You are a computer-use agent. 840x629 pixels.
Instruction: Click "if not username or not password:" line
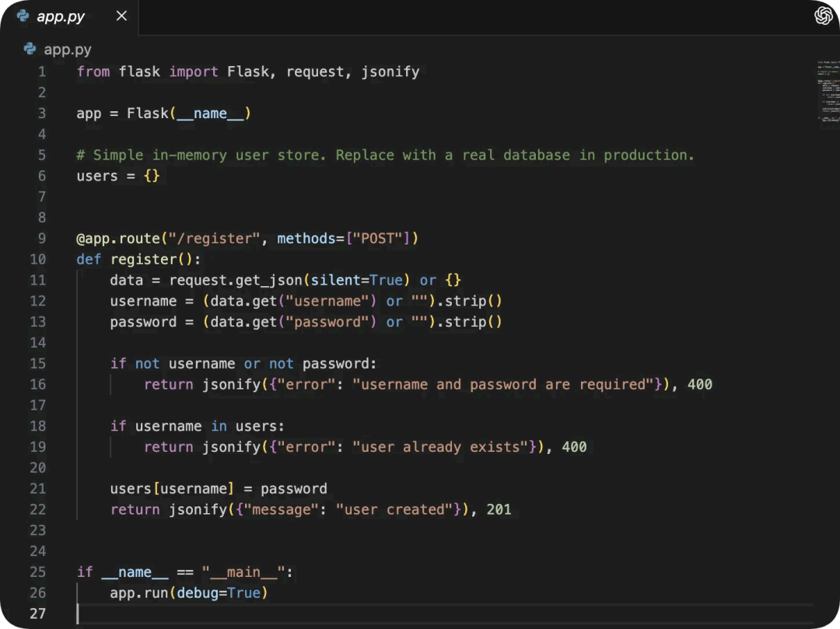[243, 363]
